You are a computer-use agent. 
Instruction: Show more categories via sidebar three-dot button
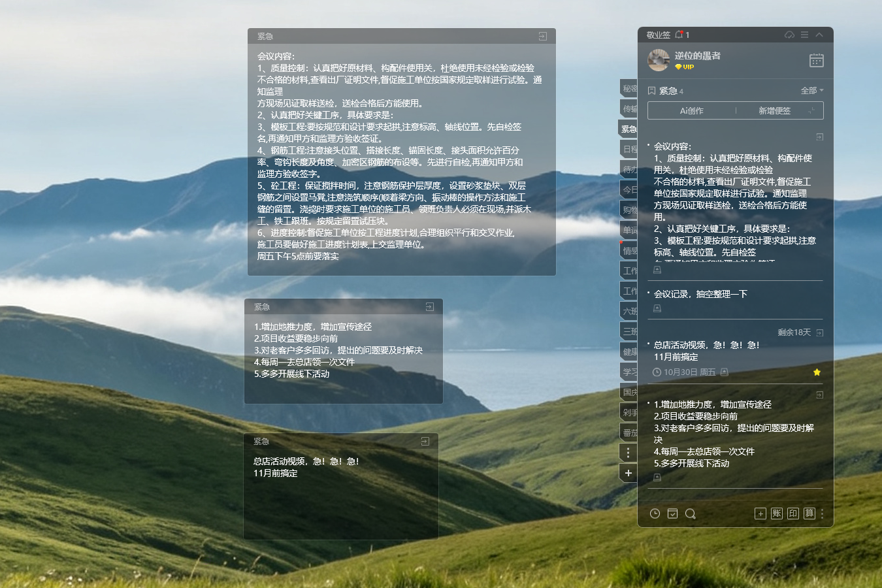tap(628, 452)
